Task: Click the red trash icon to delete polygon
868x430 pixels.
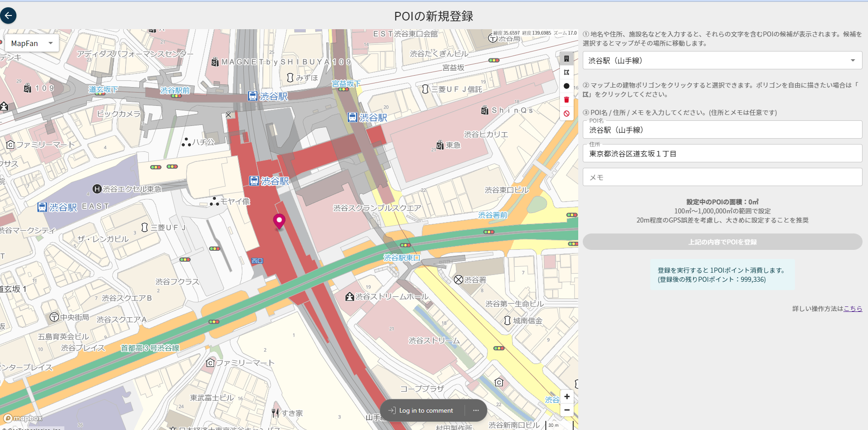Action: [566, 99]
